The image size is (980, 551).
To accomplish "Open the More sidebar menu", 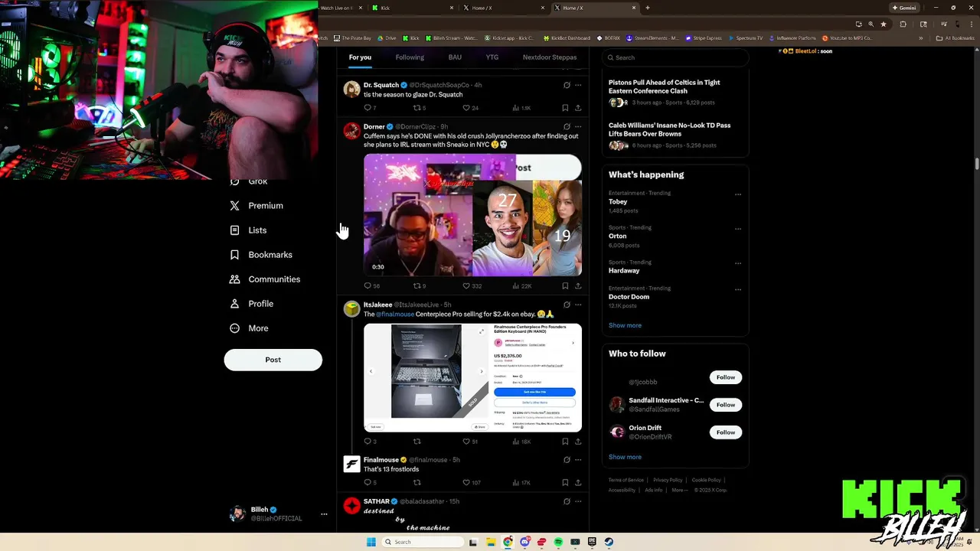I will point(249,328).
